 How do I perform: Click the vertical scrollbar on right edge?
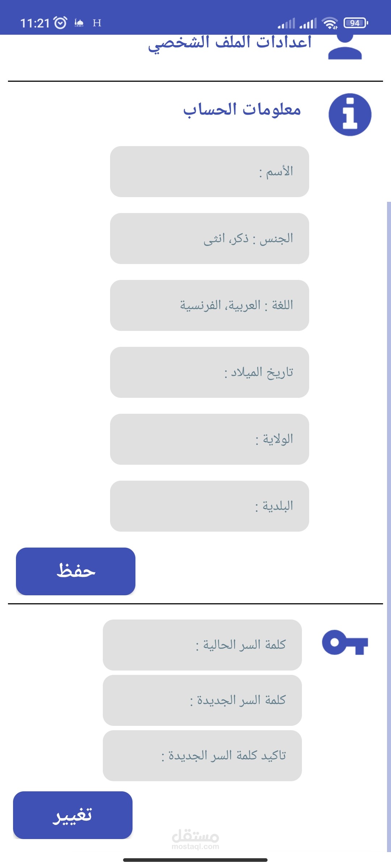[389, 527]
